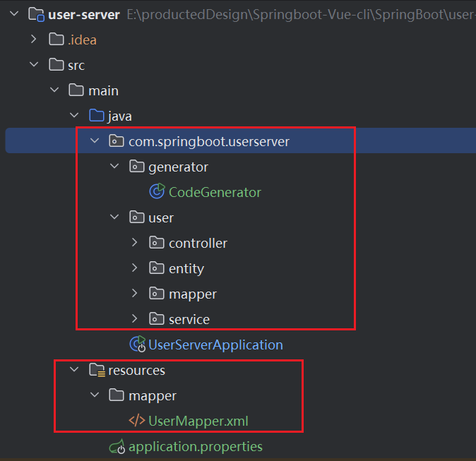
Task: Expand the service package chevron
Action: pyautogui.click(x=136, y=319)
